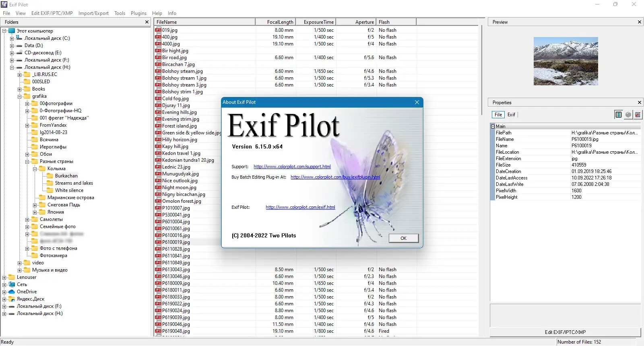
Task: Click the JPG icon beside Night moon.jpg
Action: coord(158,187)
